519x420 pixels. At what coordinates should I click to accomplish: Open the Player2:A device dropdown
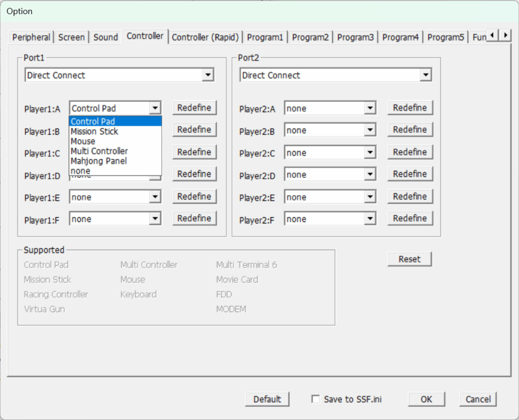(x=370, y=108)
